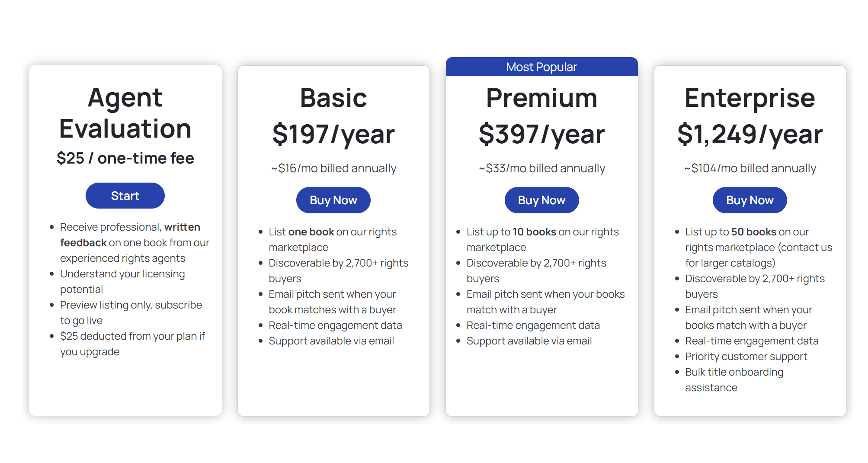The image size is (868, 463).
Task: Click the $25 / one-time fee text
Action: (125, 158)
